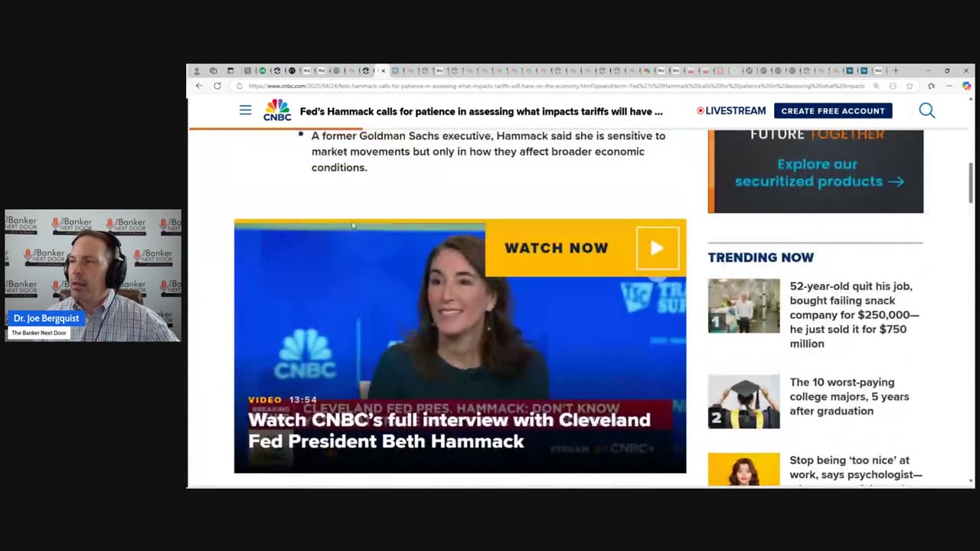The image size is (980, 551).
Task: Click the circle icon beside the zoom magnifier
Action: click(x=893, y=86)
